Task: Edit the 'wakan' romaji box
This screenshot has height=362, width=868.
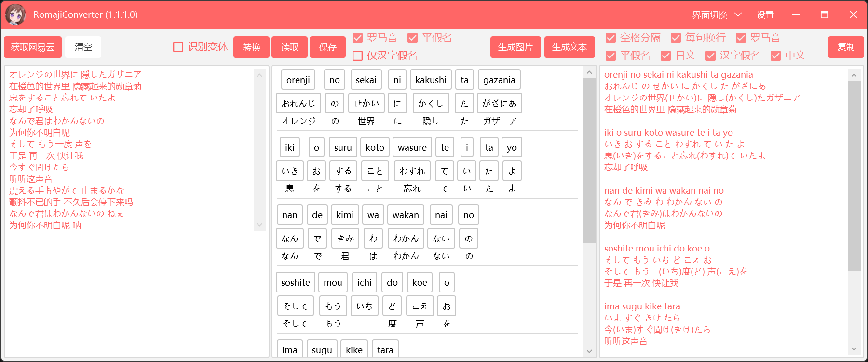Action: 406,215
